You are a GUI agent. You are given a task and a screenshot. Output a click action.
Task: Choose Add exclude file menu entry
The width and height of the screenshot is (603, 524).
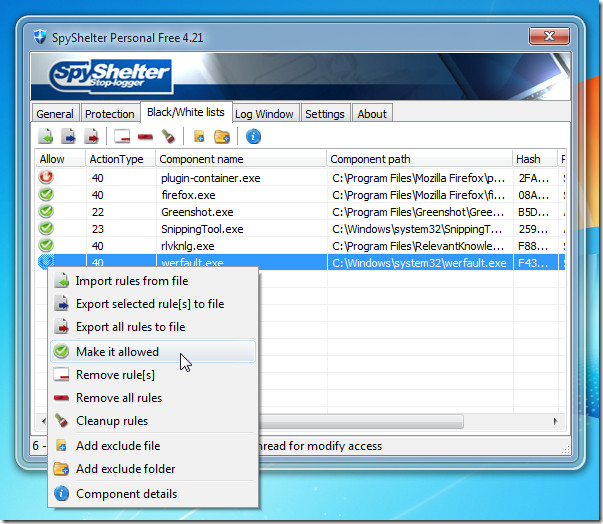tap(153, 446)
